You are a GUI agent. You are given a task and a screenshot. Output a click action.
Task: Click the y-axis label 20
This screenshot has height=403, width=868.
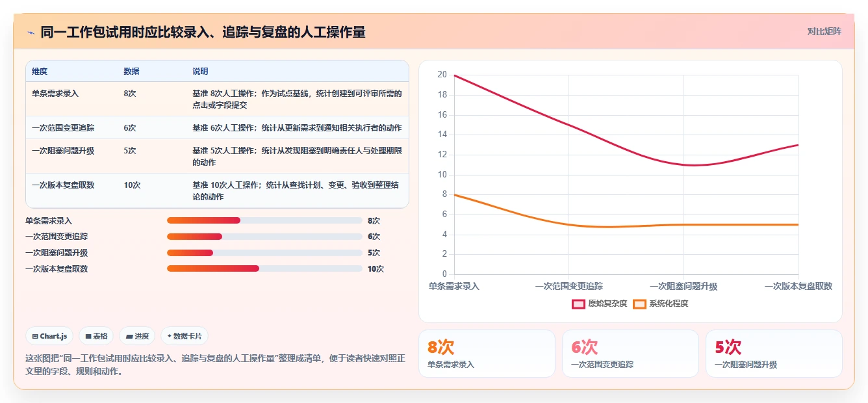pyautogui.click(x=442, y=75)
